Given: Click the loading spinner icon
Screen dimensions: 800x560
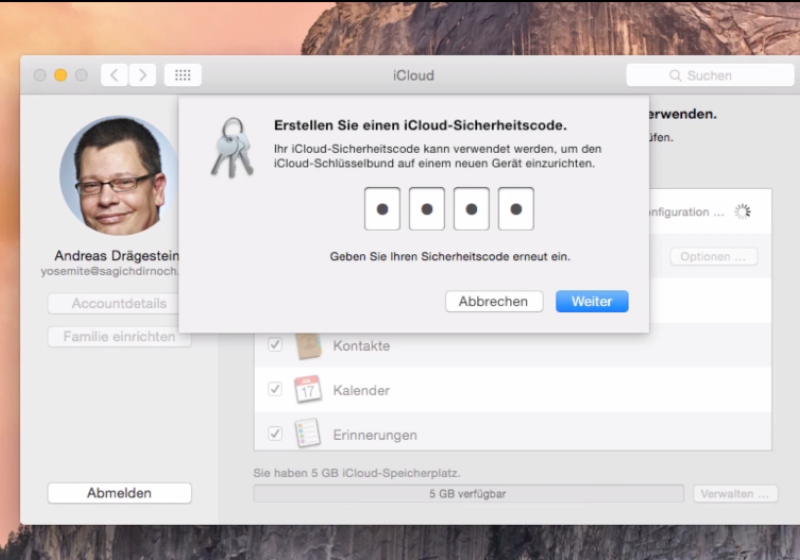Looking at the screenshot, I should click(x=743, y=212).
